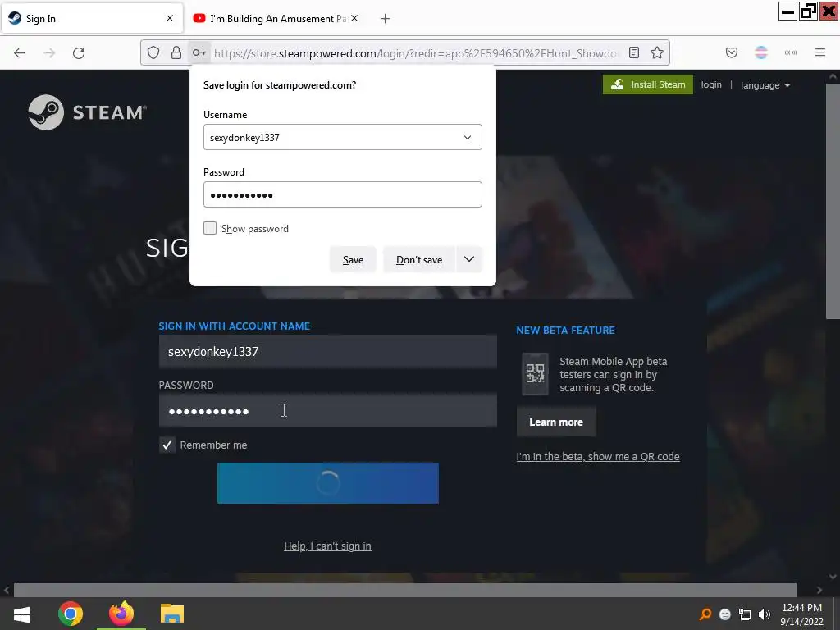Click the vertical page scrollbar

click(833, 201)
